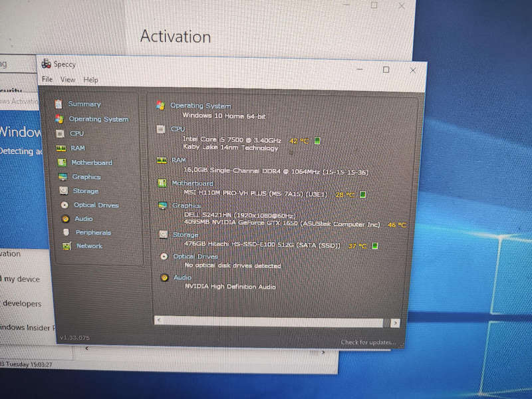Click the green temperature indicator beside 37 °C
The width and height of the screenshot is (532, 399).
(x=375, y=245)
